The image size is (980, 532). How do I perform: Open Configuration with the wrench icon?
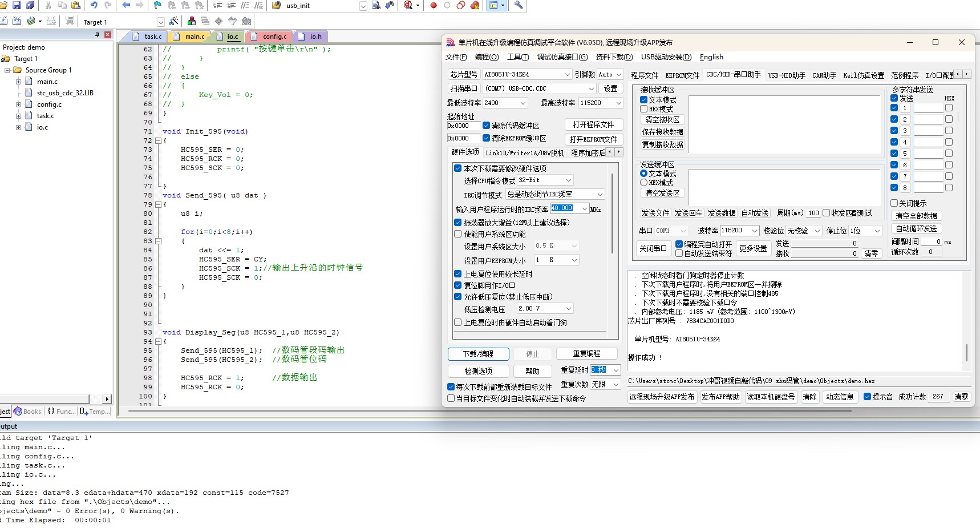(519, 5)
